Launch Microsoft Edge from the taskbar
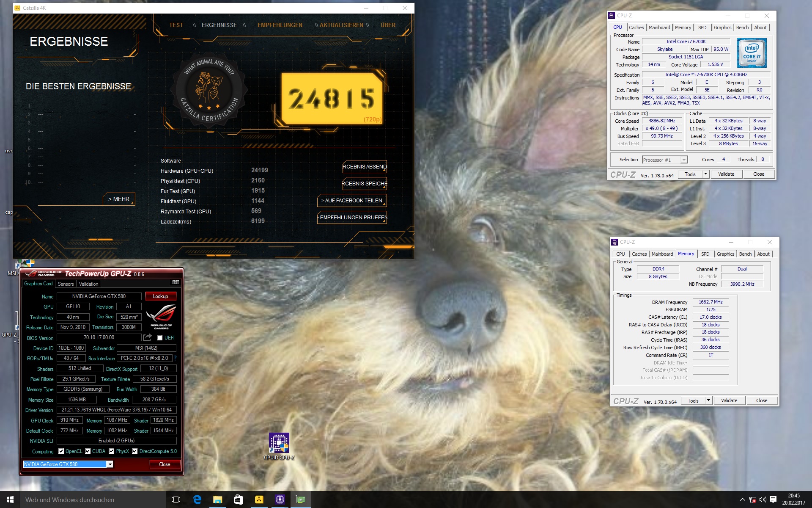812x508 pixels. pyautogui.click(x=197, y=500)
